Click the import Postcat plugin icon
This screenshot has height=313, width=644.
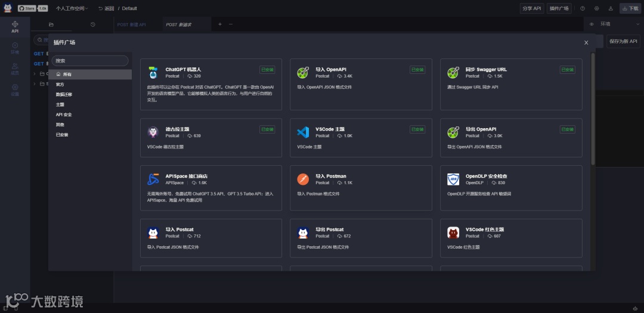[153, 233]
